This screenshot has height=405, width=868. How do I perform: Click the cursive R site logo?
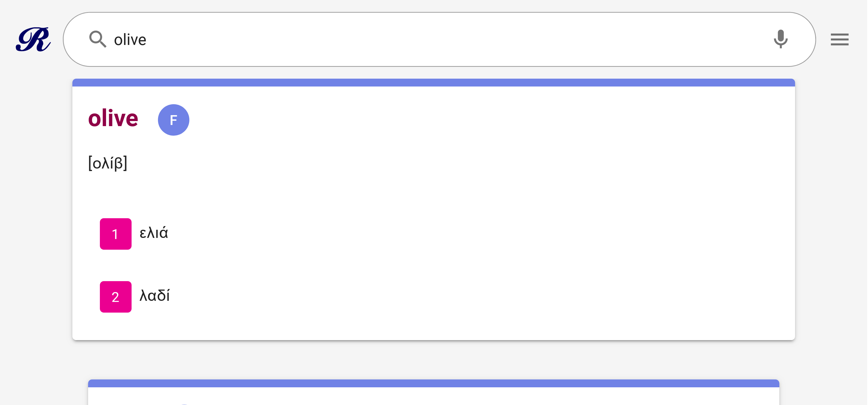(x=33, y=39)
